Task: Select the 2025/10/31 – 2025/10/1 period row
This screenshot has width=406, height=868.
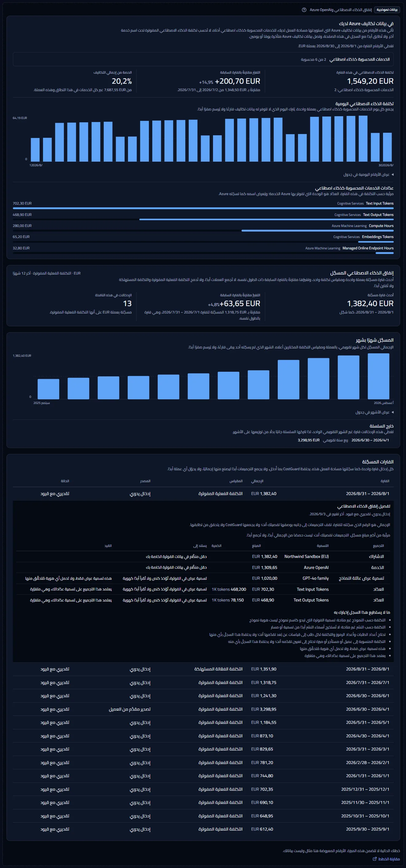Action: [203, 816]
